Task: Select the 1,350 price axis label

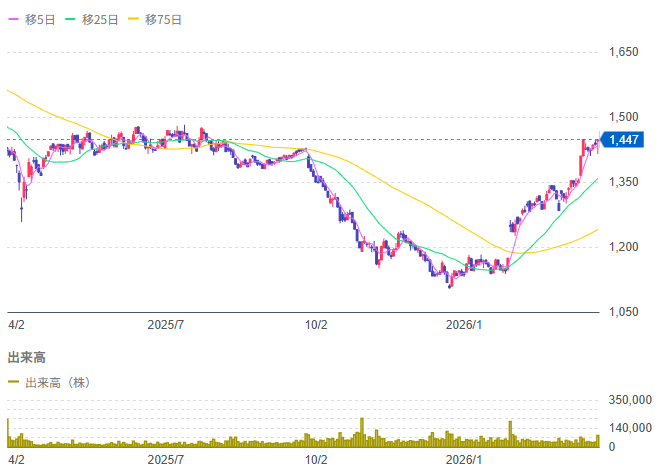Action: 624,181
